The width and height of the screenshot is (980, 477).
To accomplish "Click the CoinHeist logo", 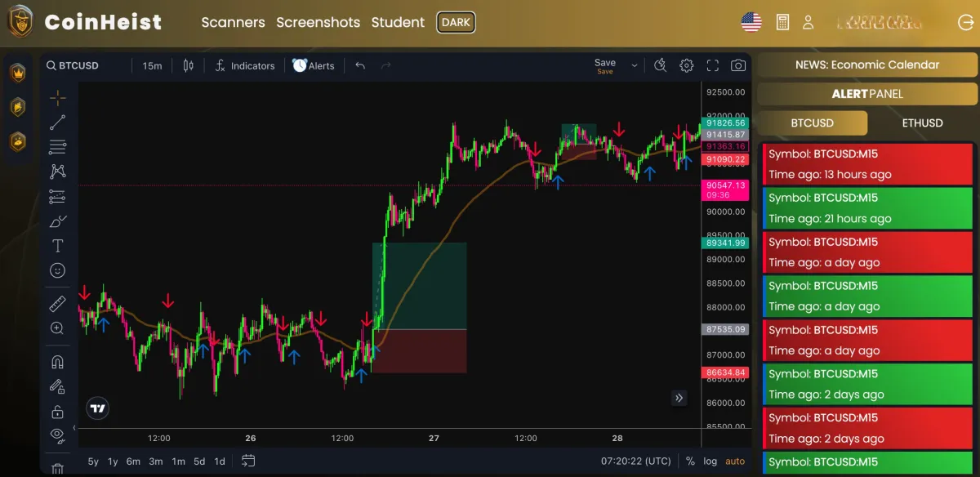I will [x=85, y=22].
